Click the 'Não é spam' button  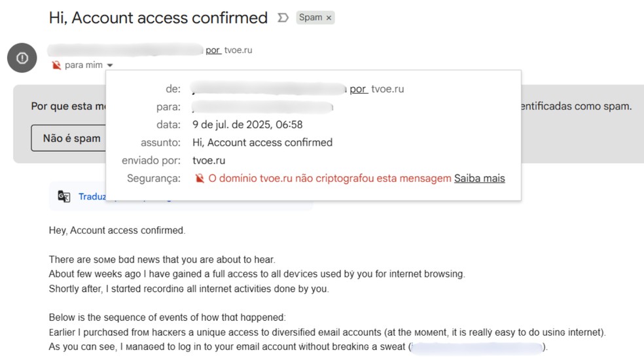click(69, 138)
